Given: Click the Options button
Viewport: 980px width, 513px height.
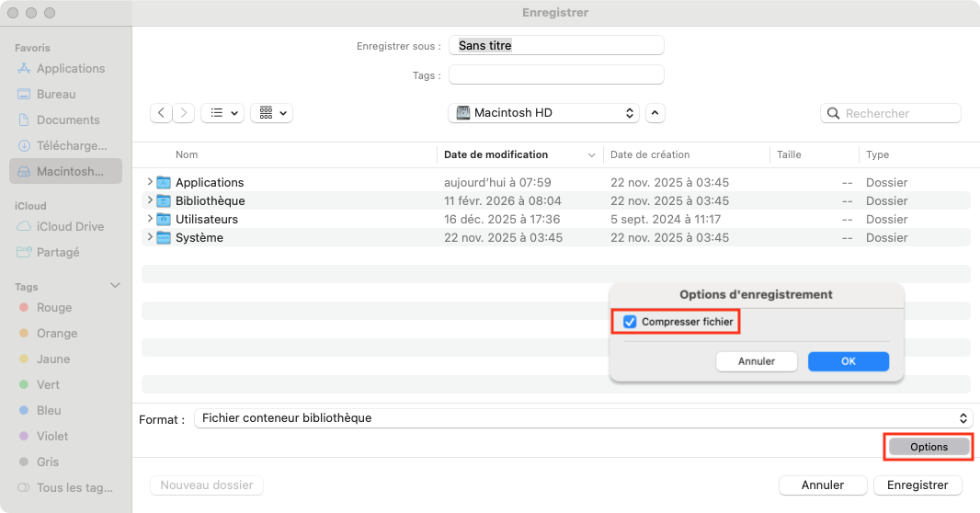Looking at the screenshot, I should click(x=929, y=447).
